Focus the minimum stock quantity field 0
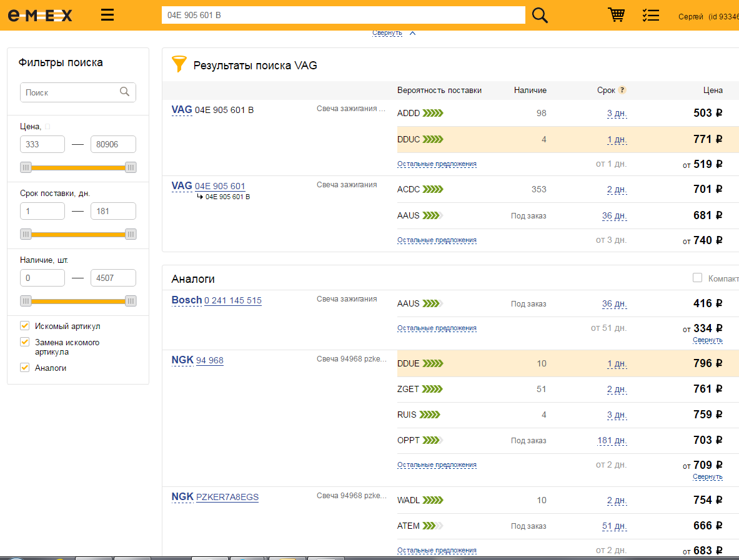Image resolution: width=739 pixels, height=560 pixels. pyautogui.click(x=42, y=278)
